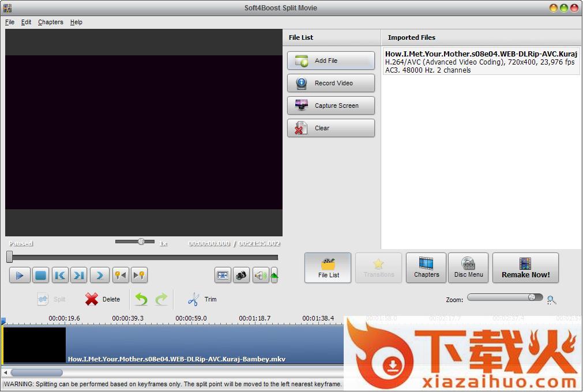Open the Chapters menu
The image size is (583, 392).
(x=51, y=22)
